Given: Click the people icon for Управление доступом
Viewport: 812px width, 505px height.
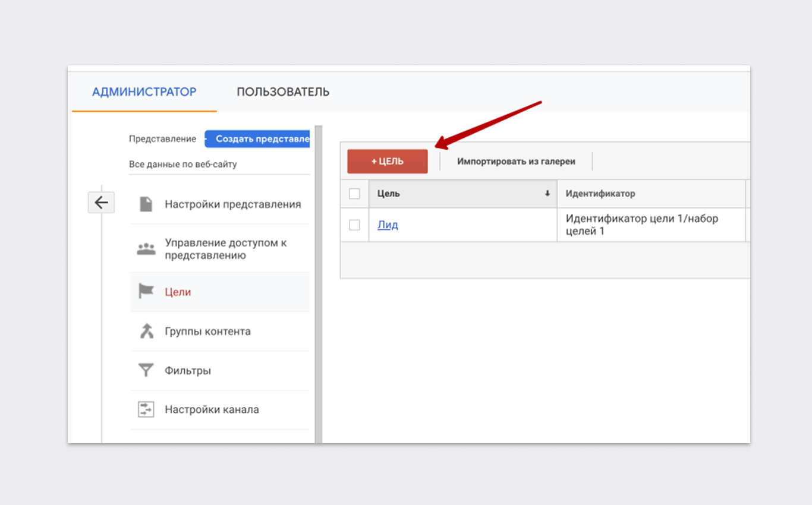Looking at the screenshot, I should 146,250.
